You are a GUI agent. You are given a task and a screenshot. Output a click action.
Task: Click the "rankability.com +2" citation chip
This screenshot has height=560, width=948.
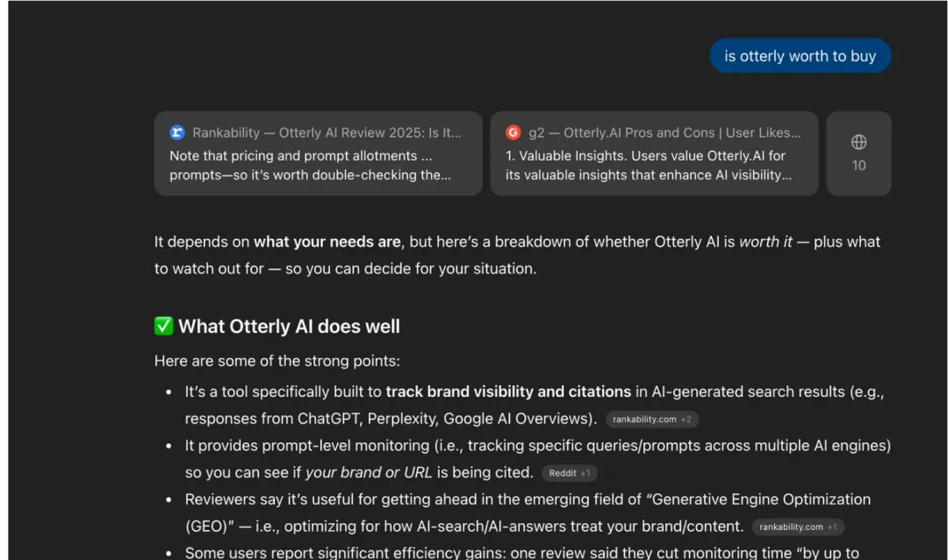coord(651,420)
